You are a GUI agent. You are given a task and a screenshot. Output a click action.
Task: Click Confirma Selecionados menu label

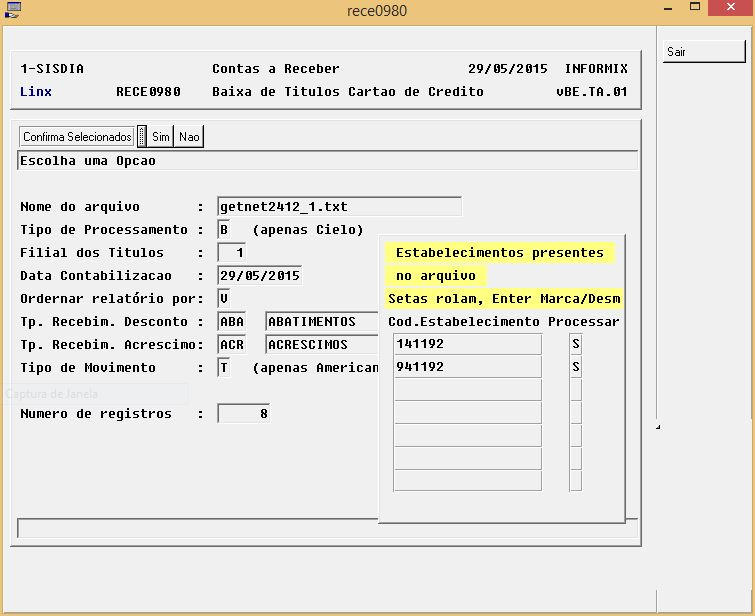pos(77,137)
